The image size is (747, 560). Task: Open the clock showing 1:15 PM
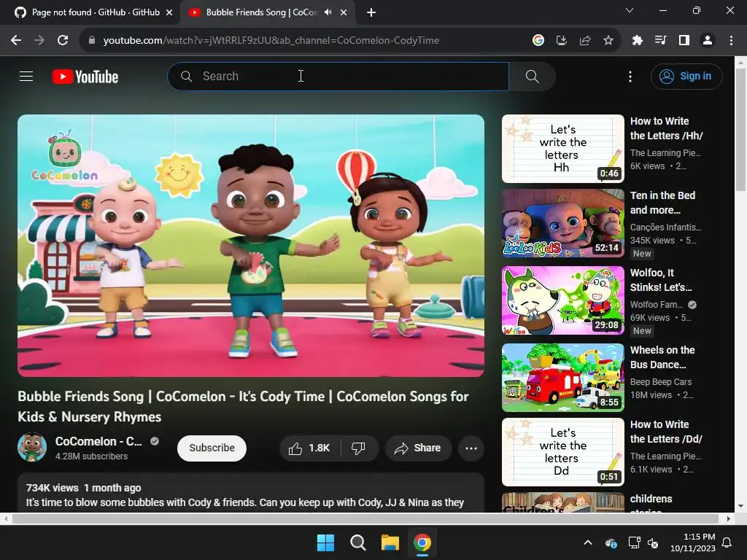click(x=693, y=542)
